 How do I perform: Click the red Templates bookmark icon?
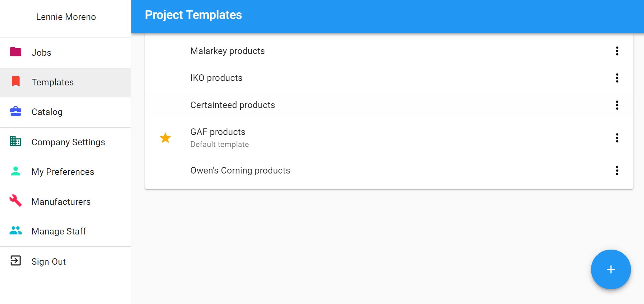point(16,82)
